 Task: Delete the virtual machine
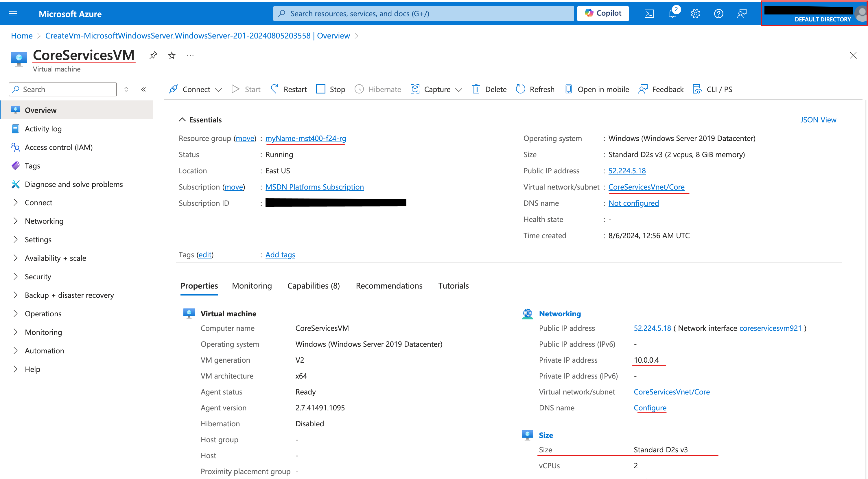pos(489,89)
